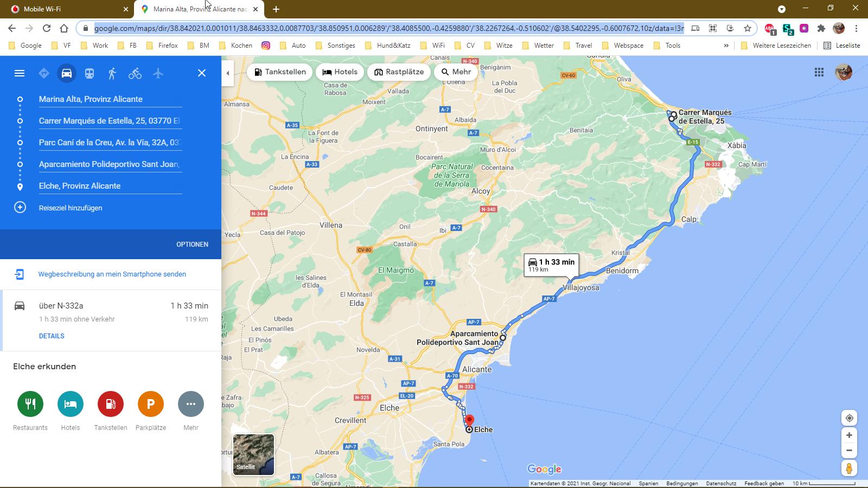This screenshot has width=868, height=488.
Task: Open Datenschutz link in map footer
Action: [721, 483]
